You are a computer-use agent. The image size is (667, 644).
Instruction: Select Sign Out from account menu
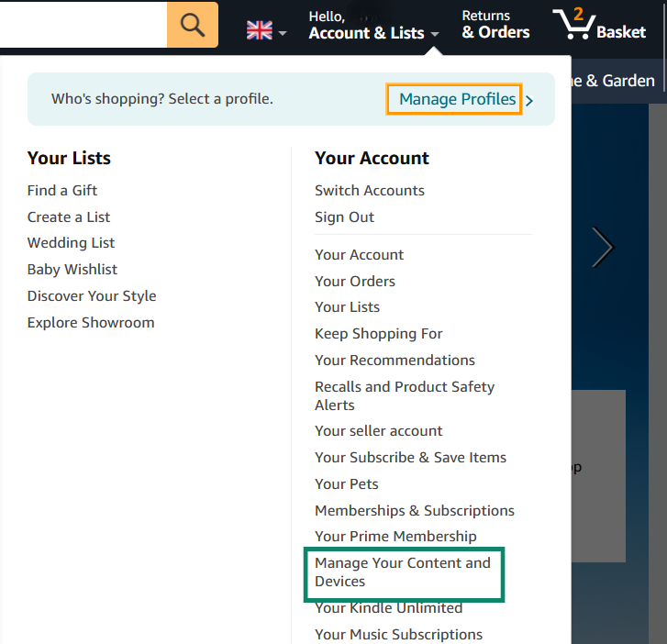[x=344, y=217]
